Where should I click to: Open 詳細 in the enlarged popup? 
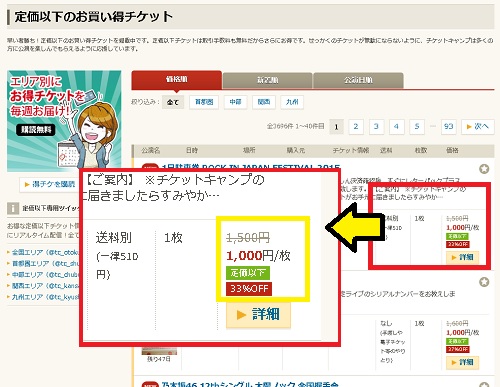(x=258, y=314)
